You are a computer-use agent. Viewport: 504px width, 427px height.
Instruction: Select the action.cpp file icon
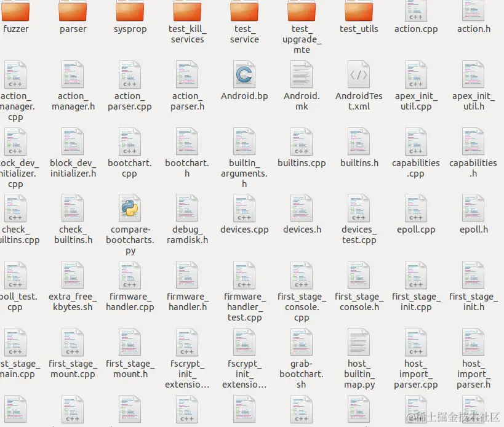[416, 10]
